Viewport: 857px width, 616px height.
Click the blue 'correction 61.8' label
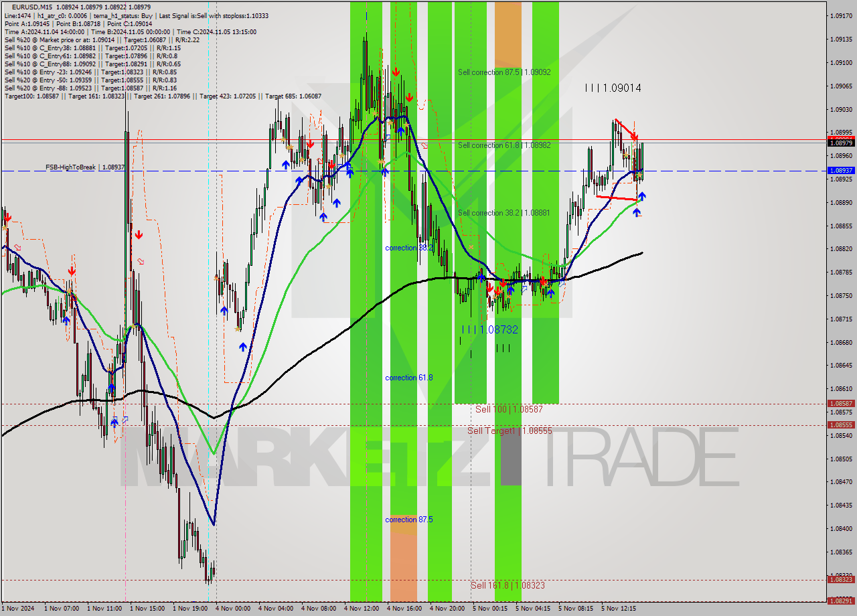click(409, 378)
